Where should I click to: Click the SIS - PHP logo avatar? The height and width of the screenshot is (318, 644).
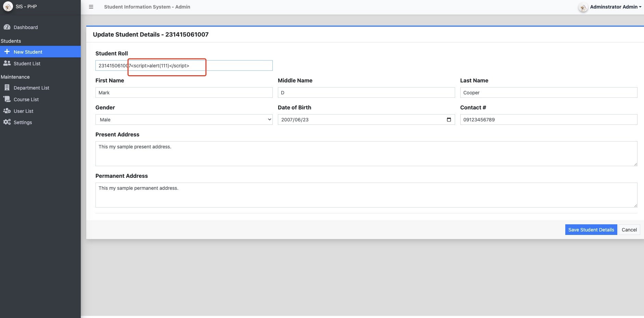[x=8, y=6]
